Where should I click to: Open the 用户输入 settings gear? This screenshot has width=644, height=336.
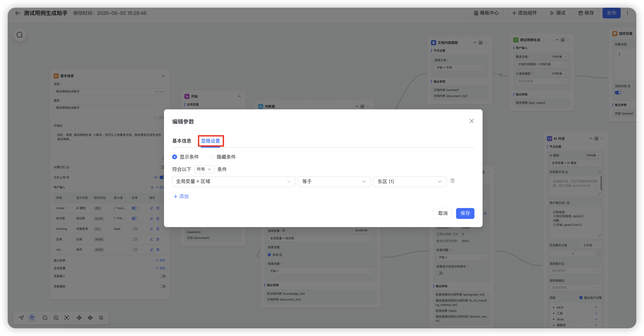[152, 187]
